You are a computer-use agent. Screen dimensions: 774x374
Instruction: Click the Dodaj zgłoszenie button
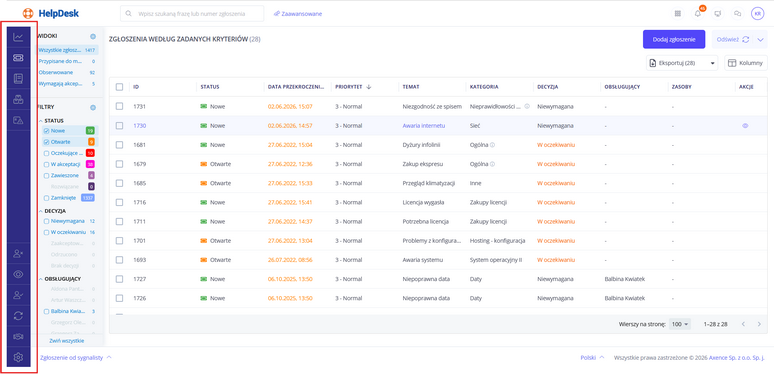point(674,39)
